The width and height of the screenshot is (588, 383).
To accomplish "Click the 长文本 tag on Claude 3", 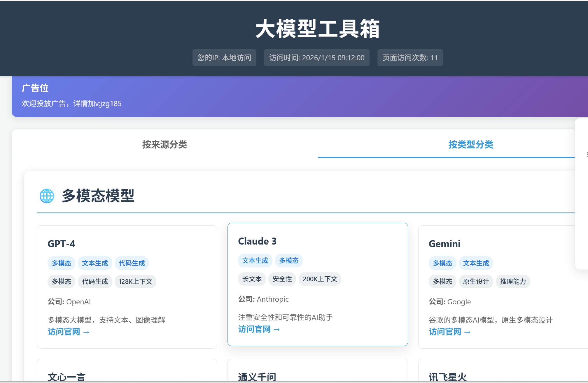I will click(x=252, y=279).
